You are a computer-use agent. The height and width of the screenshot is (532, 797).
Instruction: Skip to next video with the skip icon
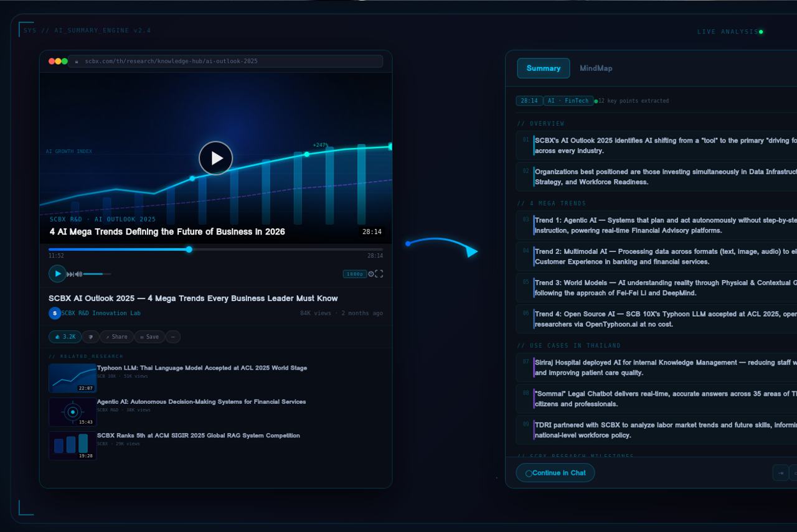pos(70,274)
